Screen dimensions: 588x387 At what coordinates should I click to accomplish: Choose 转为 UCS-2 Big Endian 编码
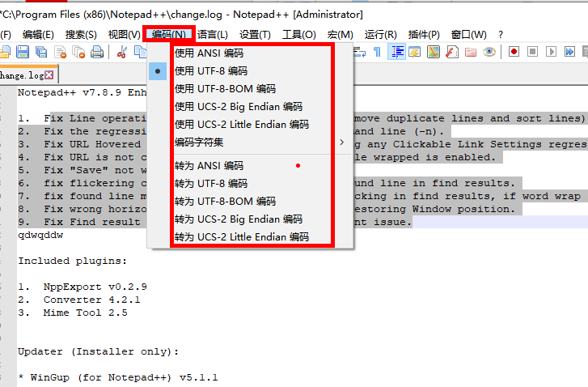251,219
